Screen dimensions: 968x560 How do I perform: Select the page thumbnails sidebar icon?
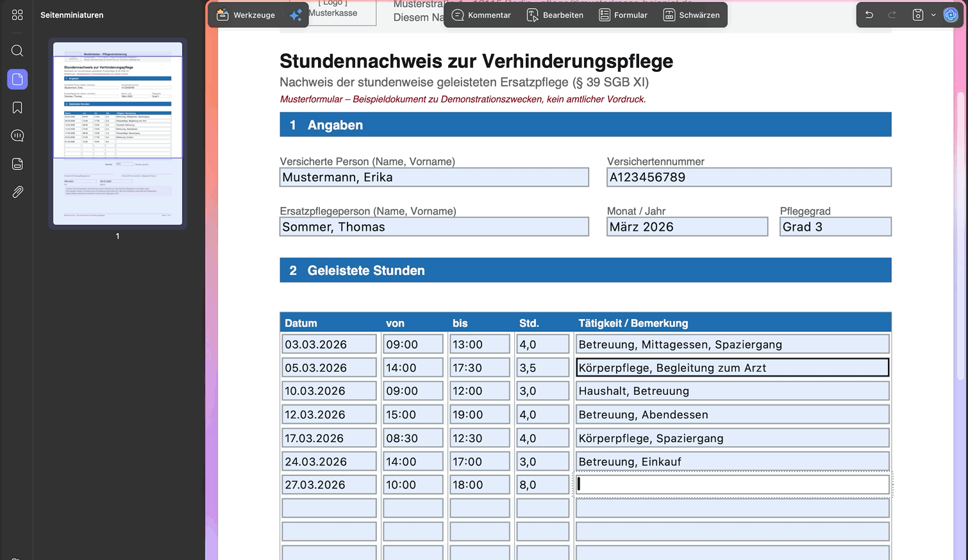[17, 79]
